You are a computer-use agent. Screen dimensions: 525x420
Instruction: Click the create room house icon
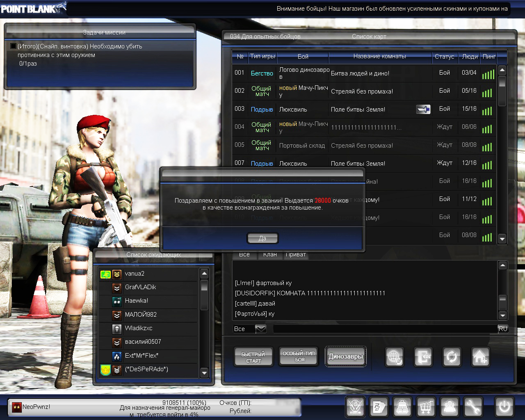[480, 357]
